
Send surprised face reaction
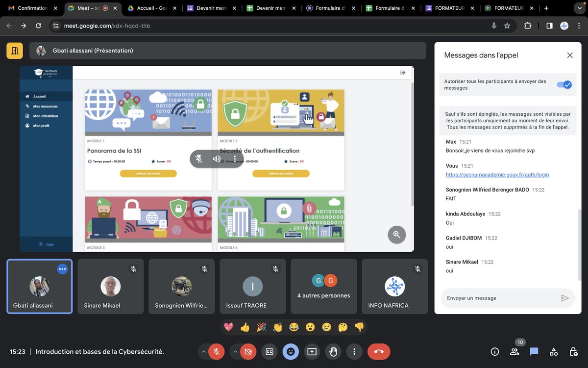point(310,327)
